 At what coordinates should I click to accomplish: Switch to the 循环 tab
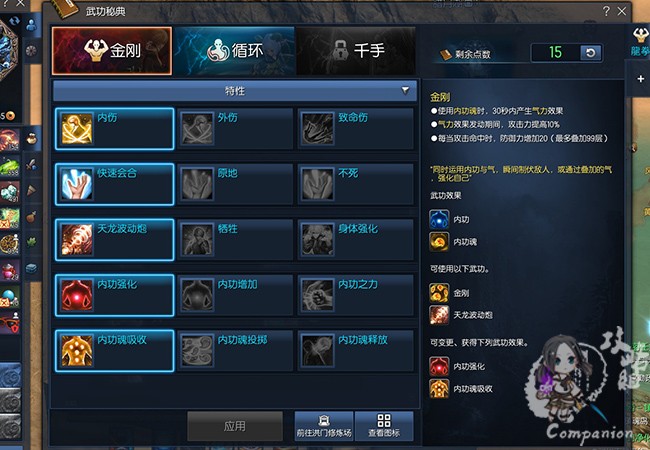(234, 51)
